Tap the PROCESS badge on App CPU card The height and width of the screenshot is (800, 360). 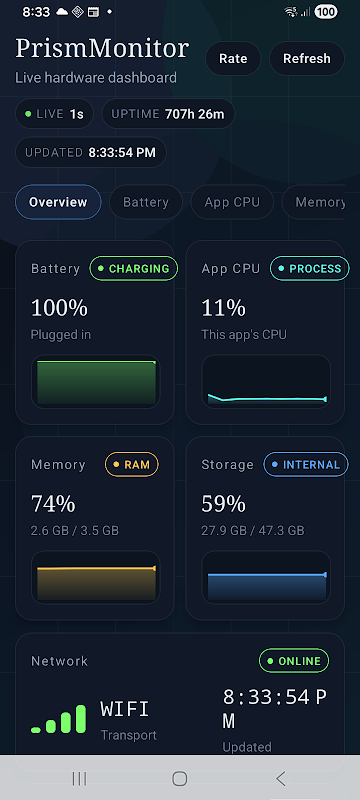[x=310, y=268]
